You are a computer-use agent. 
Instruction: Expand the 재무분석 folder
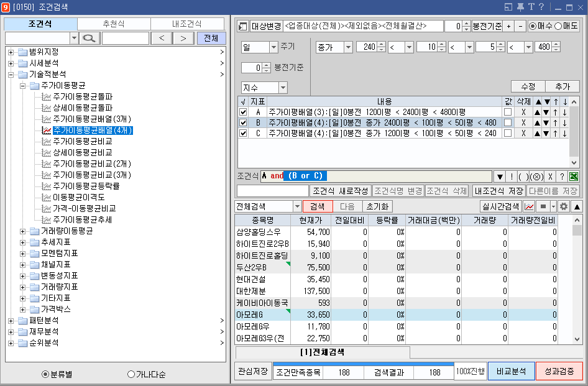11,332
